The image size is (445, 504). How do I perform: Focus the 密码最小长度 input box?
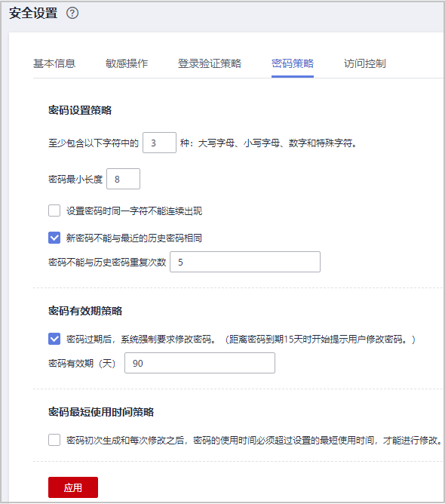point(123,179)
